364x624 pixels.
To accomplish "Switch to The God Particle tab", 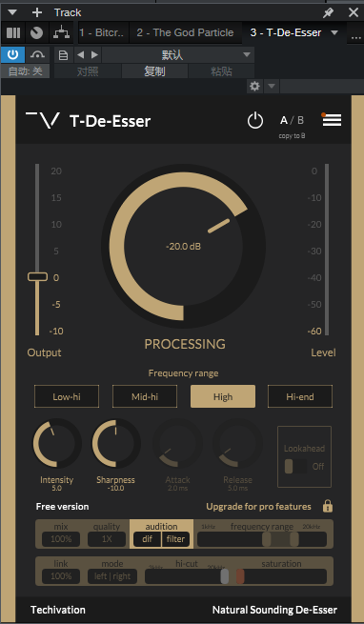I will 185,32.
